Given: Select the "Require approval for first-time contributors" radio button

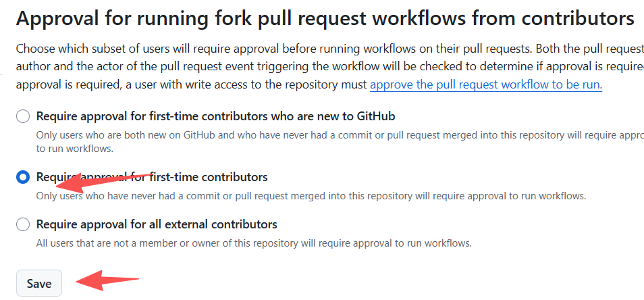Looking at the screenshot, I should click(x=23, y=177).
